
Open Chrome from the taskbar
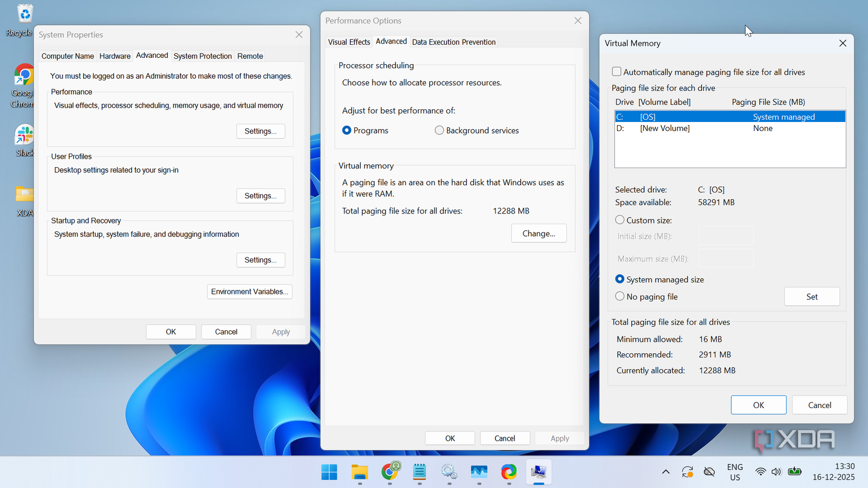coord(390,472)
